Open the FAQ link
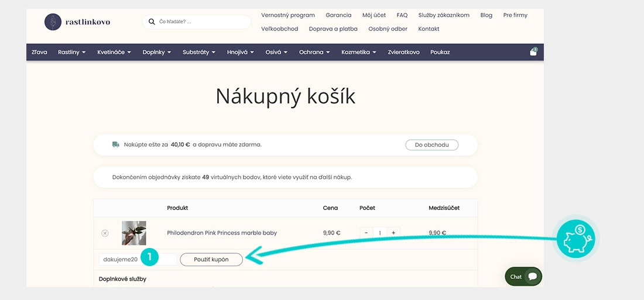644x300 pixels. pos(402,15)
